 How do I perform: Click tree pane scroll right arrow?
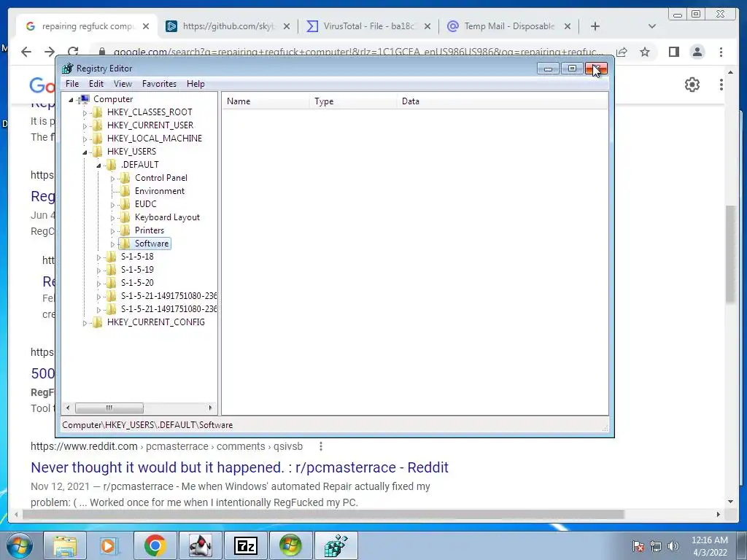210,408
